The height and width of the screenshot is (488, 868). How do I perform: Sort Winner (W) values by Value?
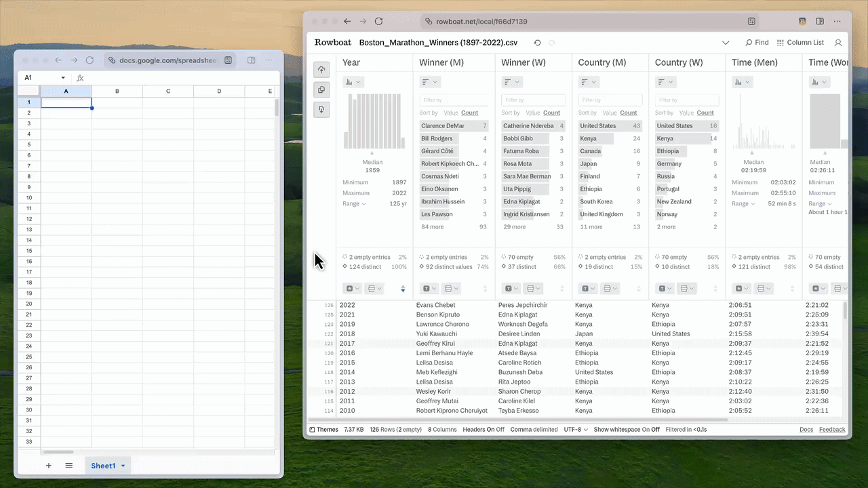click(532, 113)
